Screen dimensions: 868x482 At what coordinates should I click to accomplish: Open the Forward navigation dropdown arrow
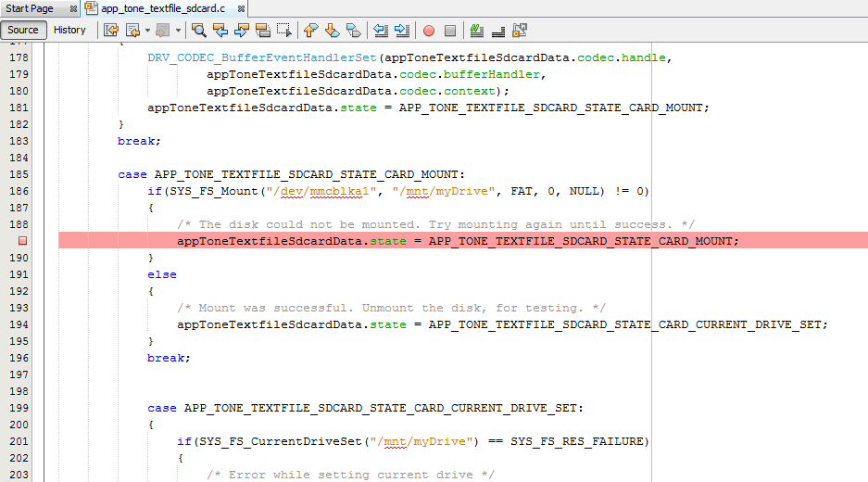178,31
